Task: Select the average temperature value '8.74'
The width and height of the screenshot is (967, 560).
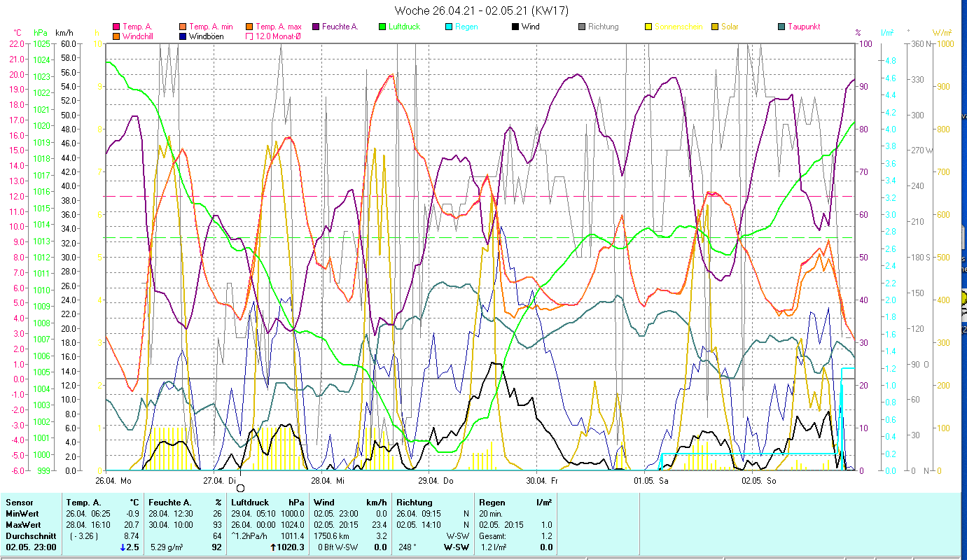Action: (132, 536)
